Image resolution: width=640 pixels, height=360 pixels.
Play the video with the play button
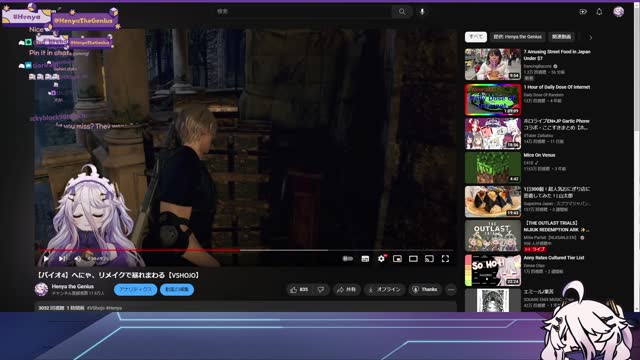(46, 259)
